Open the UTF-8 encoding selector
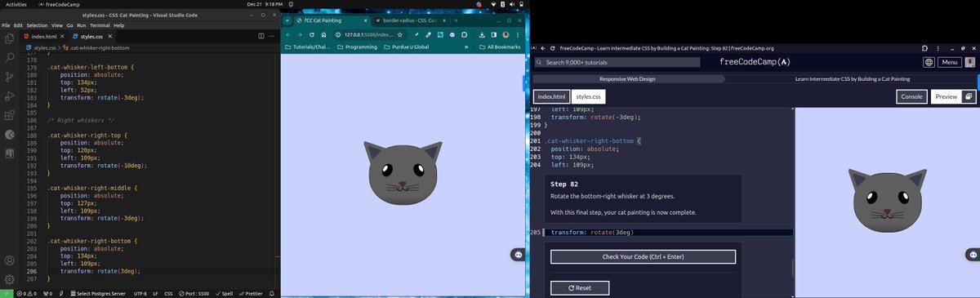980x298 pixels. (x=140, y=293)
